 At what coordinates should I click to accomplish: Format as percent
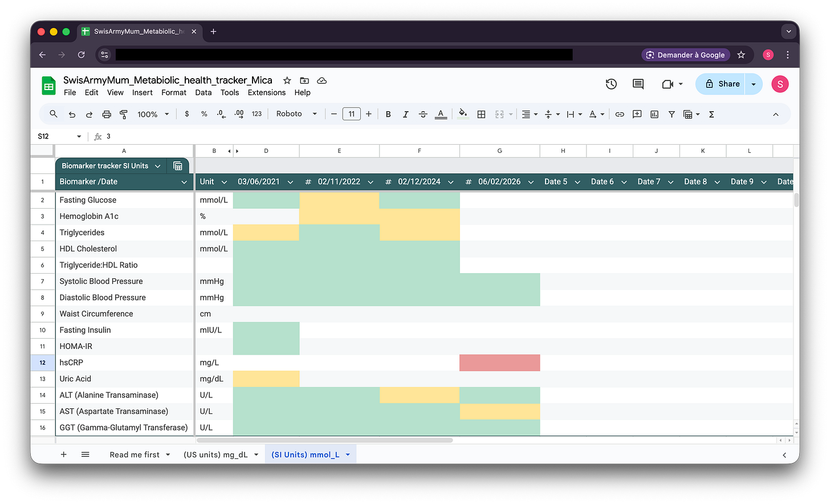(x=204, y=114)
